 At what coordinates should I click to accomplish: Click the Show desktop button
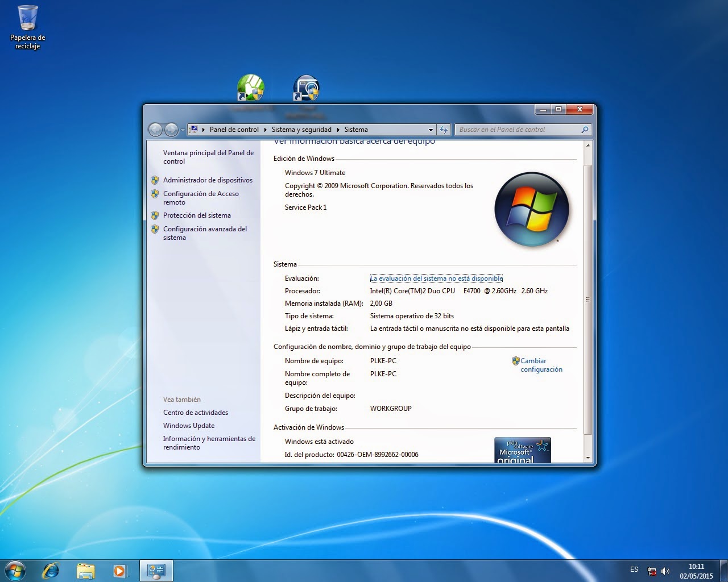[x=723, y=570]
